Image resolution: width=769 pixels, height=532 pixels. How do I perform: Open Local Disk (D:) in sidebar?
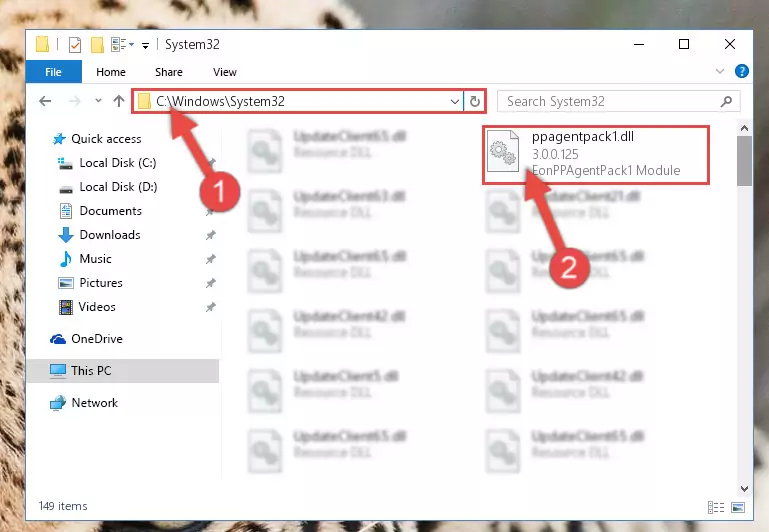tap(107, 187)
